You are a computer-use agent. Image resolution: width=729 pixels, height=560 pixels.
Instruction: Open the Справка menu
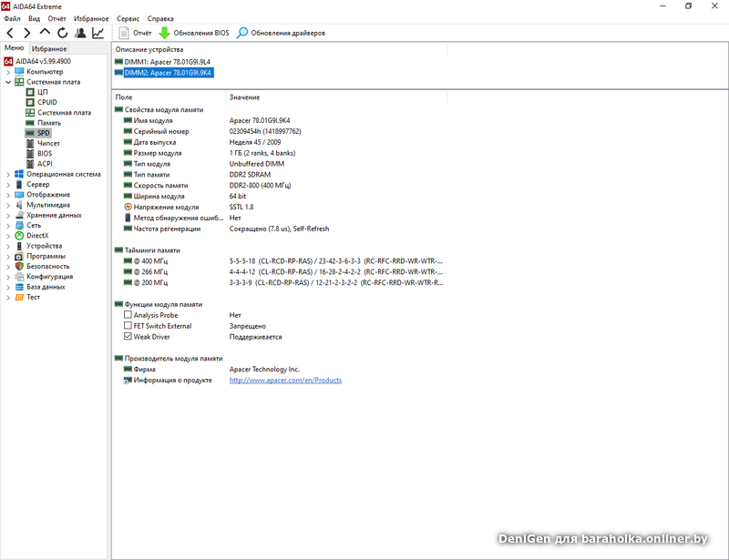(x=160, y=18)
